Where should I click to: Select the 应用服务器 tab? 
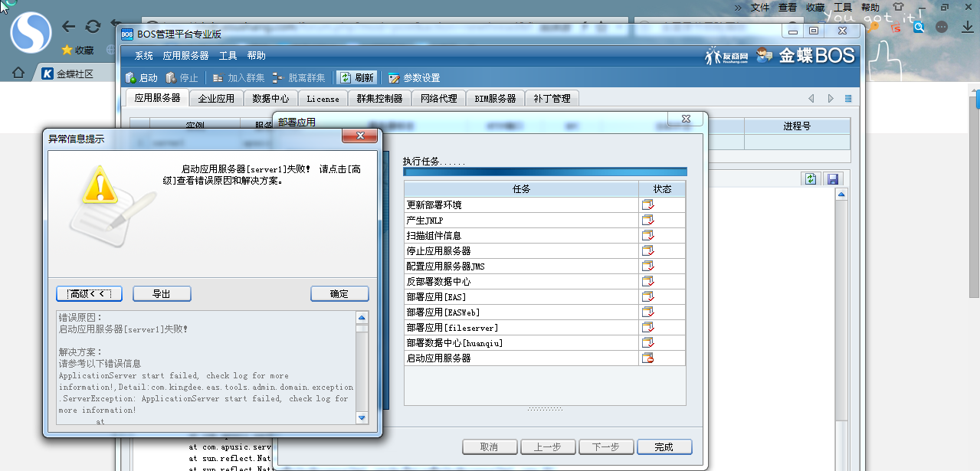click(157, 98)
